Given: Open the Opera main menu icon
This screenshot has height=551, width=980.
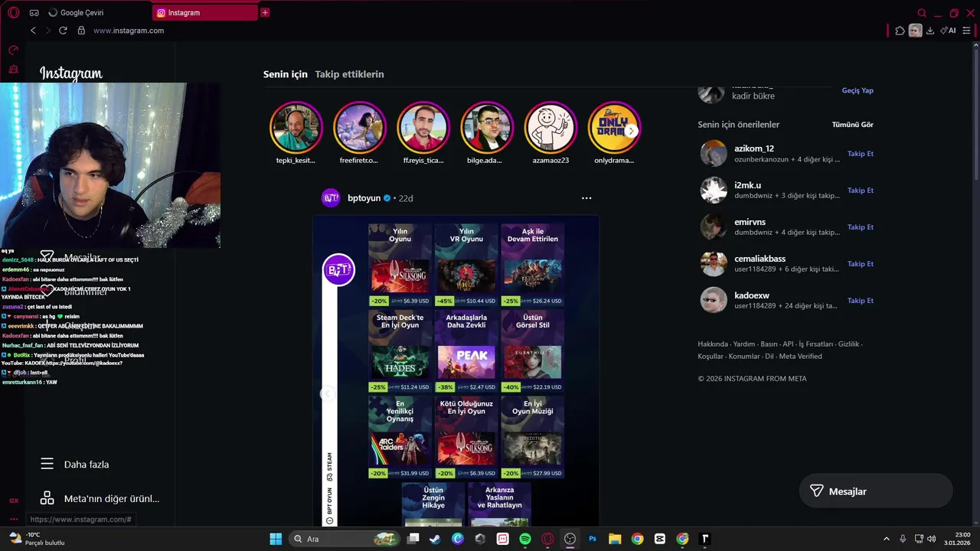Looking at the screenshot, I should click(13, 13).
